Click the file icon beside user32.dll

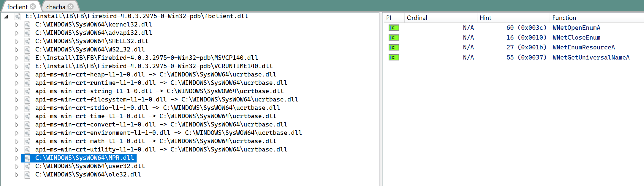27,166
